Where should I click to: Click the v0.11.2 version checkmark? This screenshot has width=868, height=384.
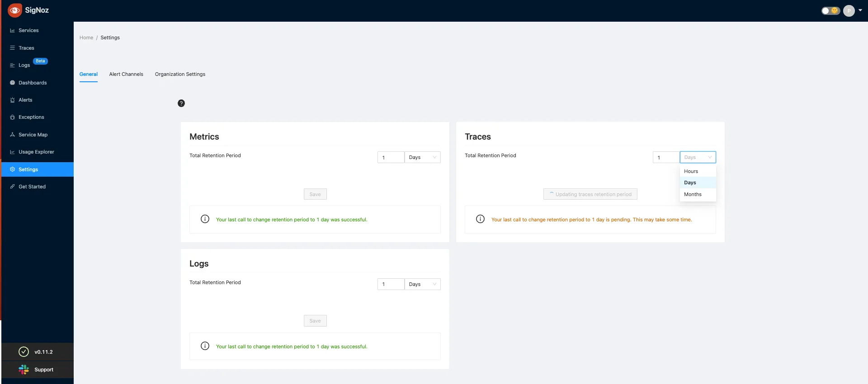[x=24, y=352]
